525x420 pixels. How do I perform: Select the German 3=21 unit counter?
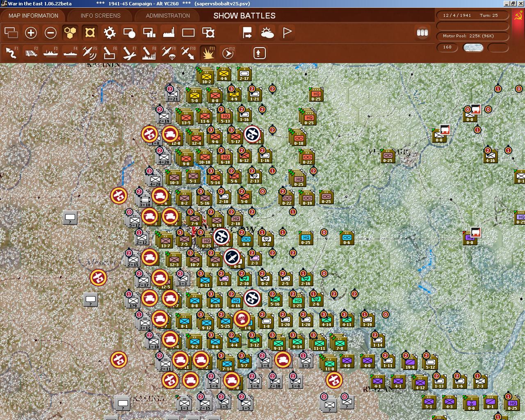click(x=172, y=94)
